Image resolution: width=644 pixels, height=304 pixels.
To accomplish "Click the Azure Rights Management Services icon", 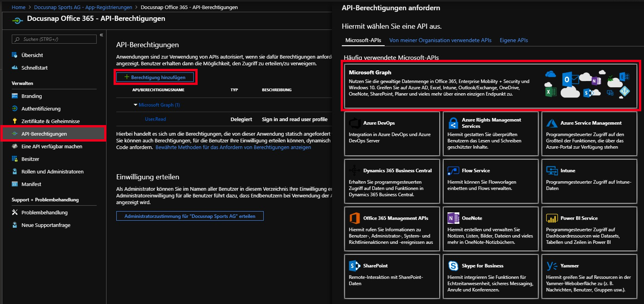I will (453, 123).
